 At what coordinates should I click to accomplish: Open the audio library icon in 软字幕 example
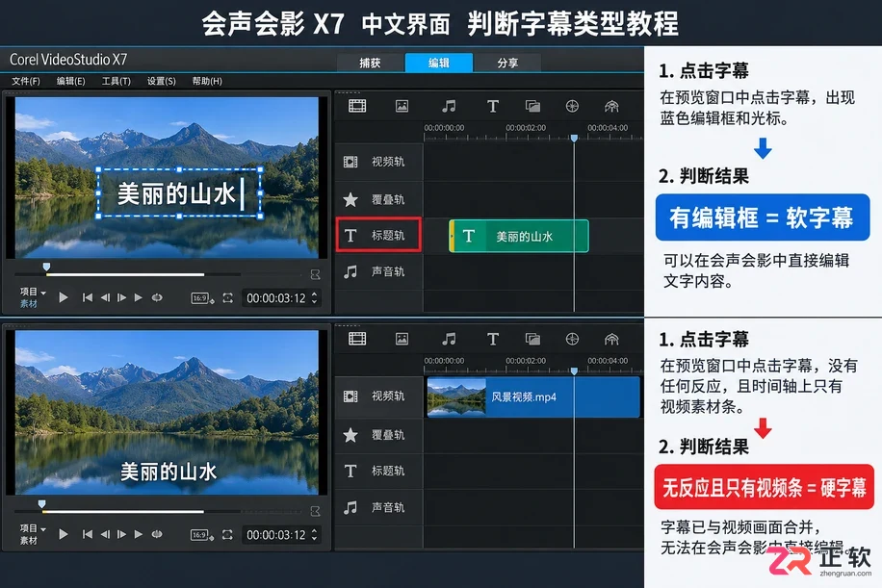[449, 106]
